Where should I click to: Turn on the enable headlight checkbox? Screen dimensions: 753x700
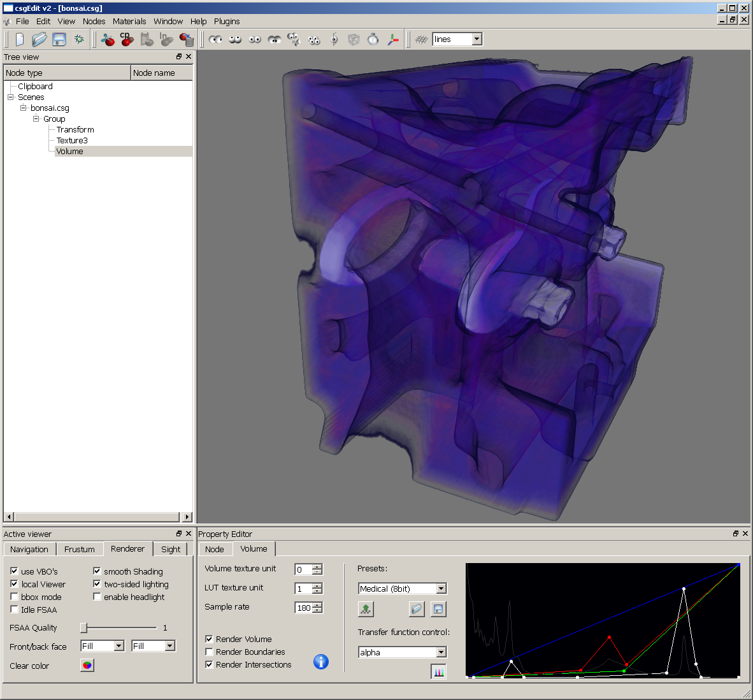click(x=97, y=597)
